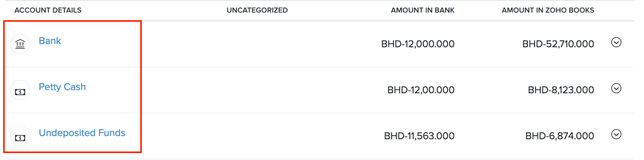Open the Petty Cash account
Screen dimensions: 644x160
tap(62, 87)
